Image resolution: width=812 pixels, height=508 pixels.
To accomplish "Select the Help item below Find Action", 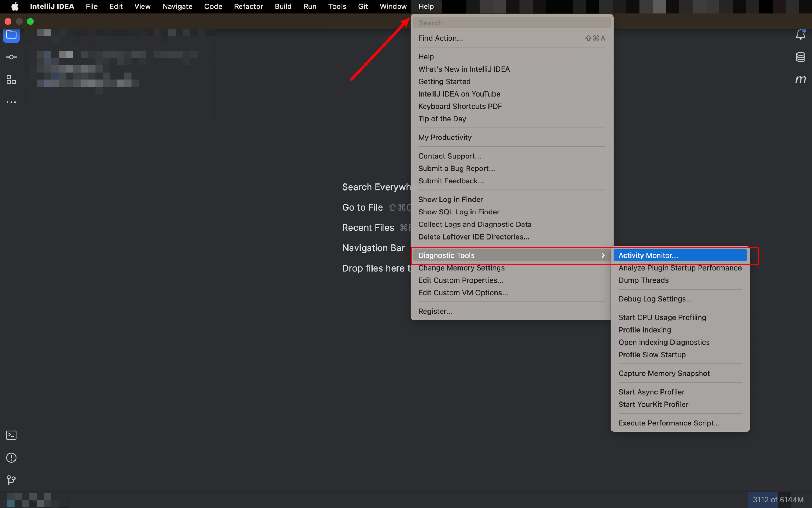I will coord(512,57).
